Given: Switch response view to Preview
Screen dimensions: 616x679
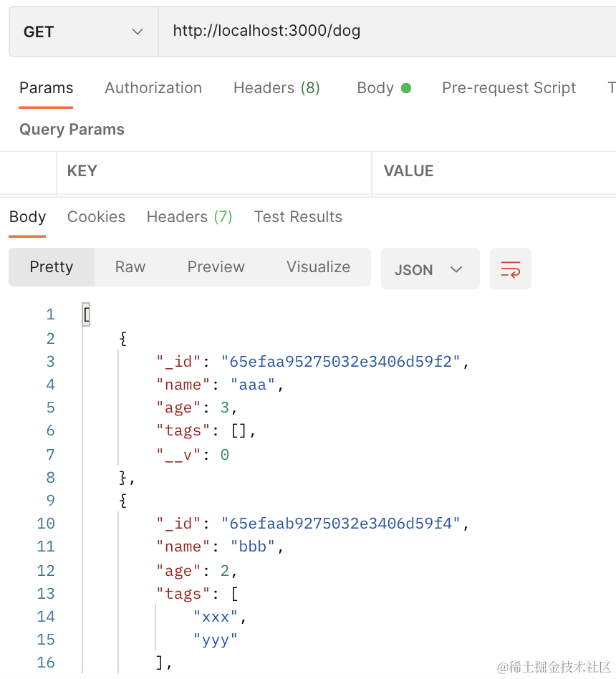Looking at the screenshot, I should [x=216, y=267].
